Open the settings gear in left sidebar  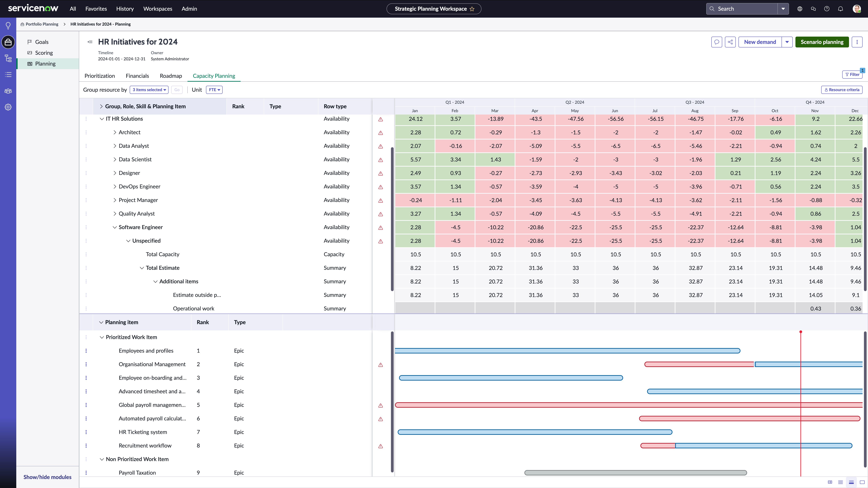tap(8, 107)
